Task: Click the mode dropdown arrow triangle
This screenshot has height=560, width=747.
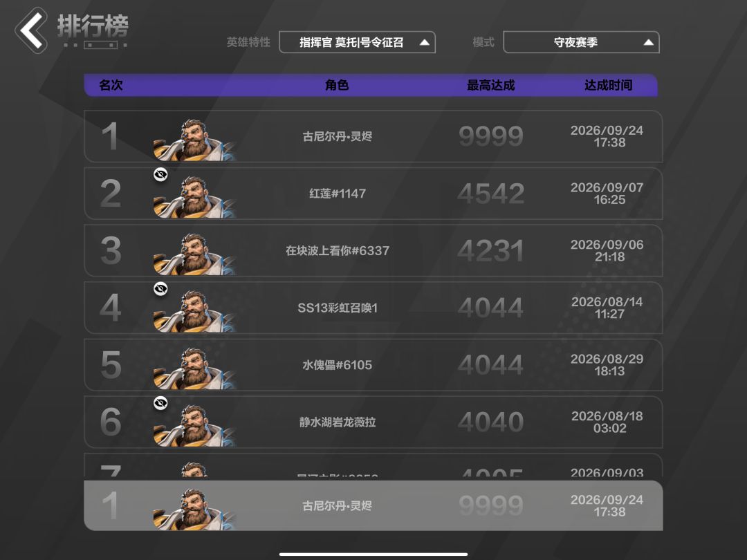Action: click(x=648, y=42)
